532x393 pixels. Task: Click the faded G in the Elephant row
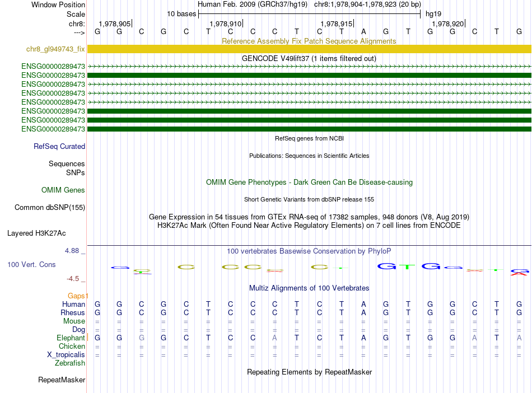point(142,338)
